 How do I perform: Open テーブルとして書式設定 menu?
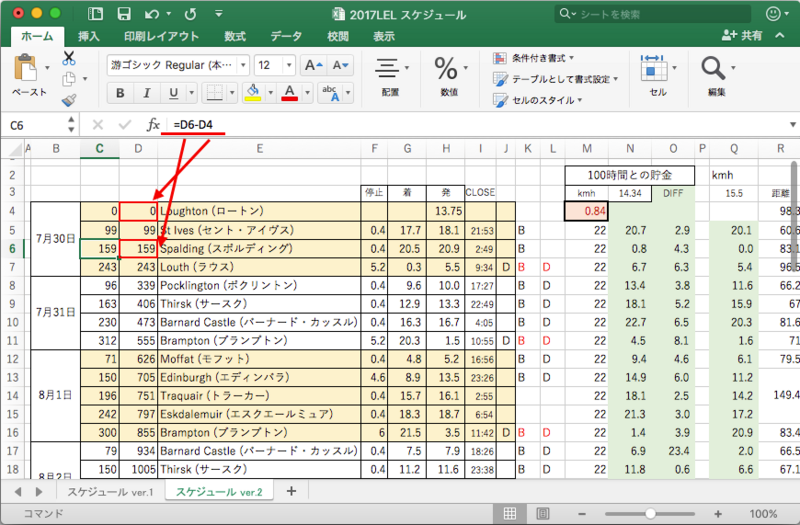tap(555, 79)
